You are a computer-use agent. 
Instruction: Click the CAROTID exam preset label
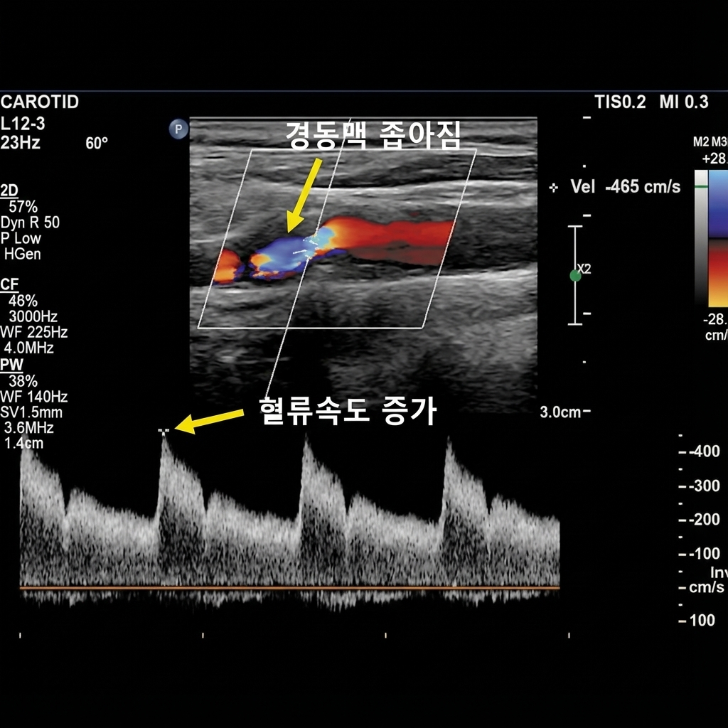[40, 102]
